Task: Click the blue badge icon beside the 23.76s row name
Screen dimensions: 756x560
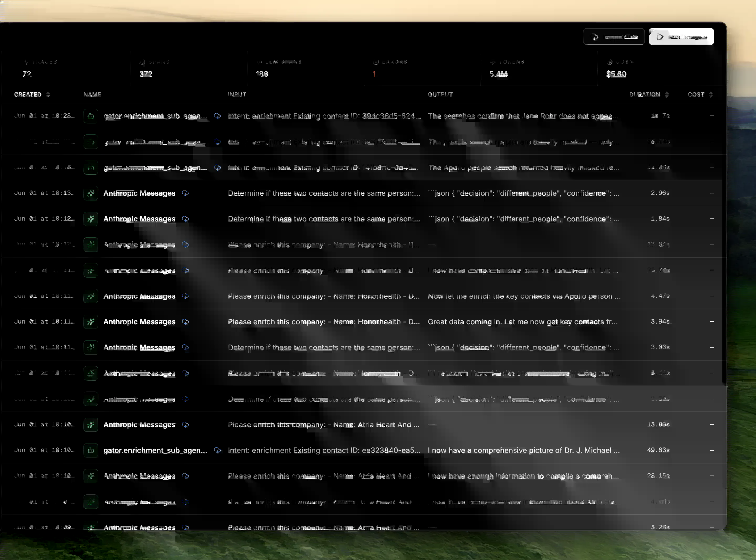Action: 185,271
